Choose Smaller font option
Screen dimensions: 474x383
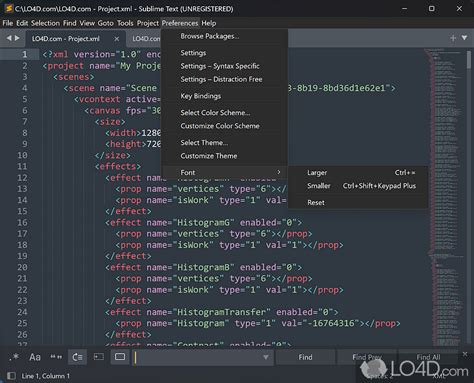pos(358,186)
